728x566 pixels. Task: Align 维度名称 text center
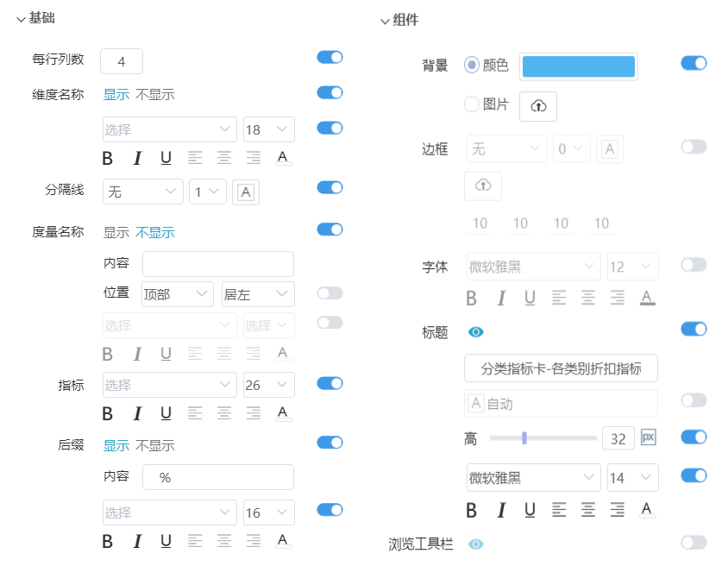(224, 159)
